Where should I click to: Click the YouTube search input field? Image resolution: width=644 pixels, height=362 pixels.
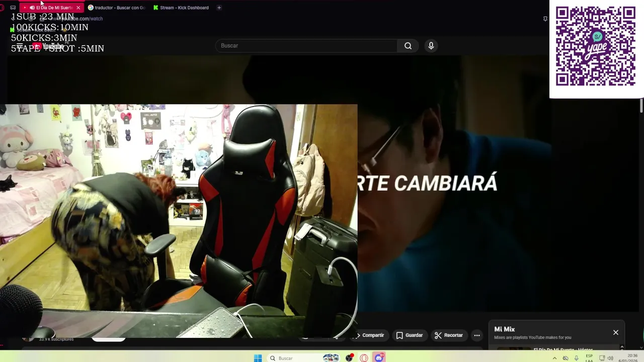tap(306, 46)
